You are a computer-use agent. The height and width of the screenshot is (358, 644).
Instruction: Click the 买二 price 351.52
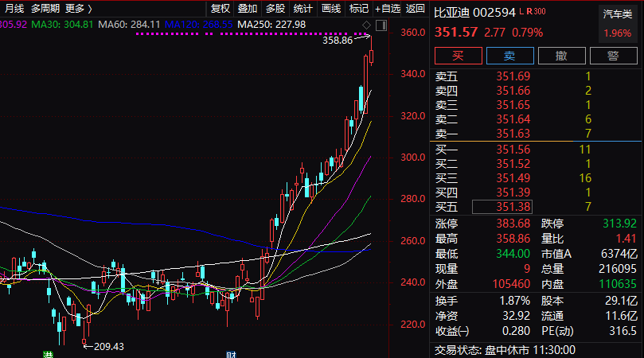tap(513, 164)
